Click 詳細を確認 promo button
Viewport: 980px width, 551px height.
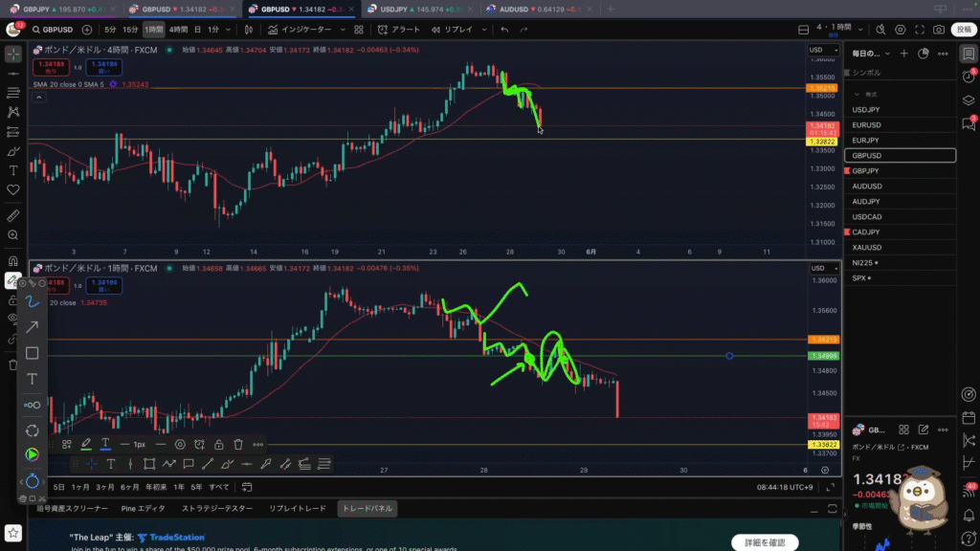765,542
